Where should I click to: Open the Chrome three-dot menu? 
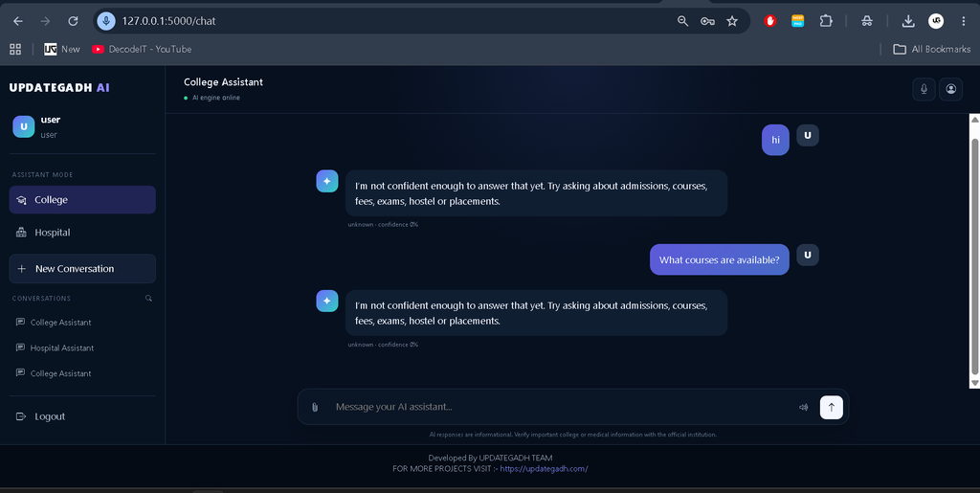coord(963,21)
